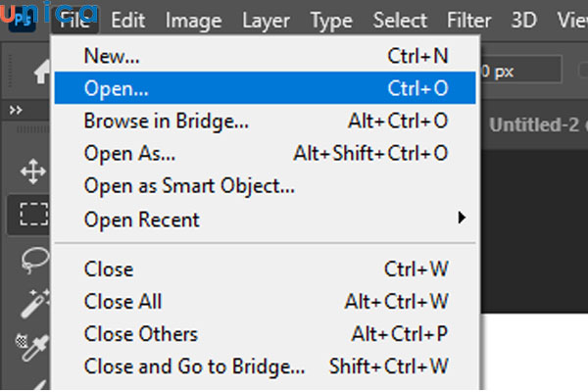Switch to the Untitled-2 document tab
This screenshot has width=588, height=392.
pos(534,125)
